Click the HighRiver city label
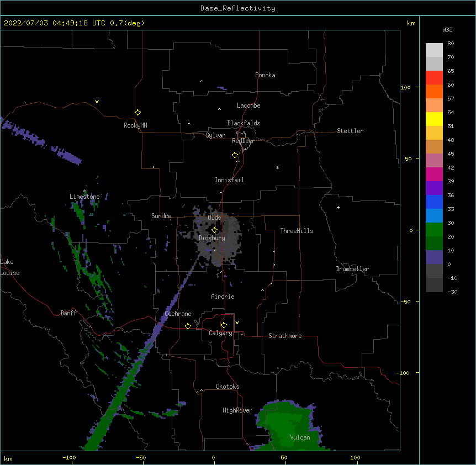Viewport: 476px width, 465px height. coord(237,410)
